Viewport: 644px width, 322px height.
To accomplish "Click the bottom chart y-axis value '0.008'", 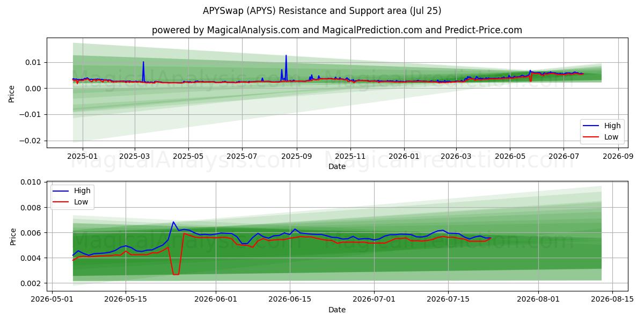I will click(32, 208).
